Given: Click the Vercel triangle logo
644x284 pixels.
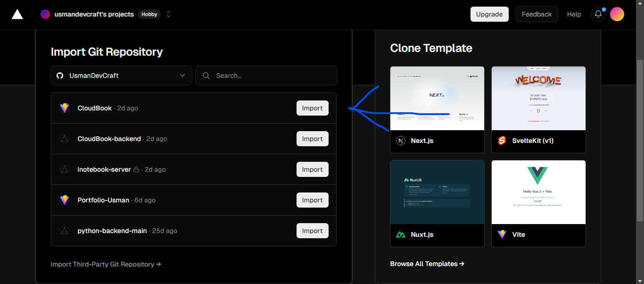Looking at the screenshot, I should click(x=17, y=14).
